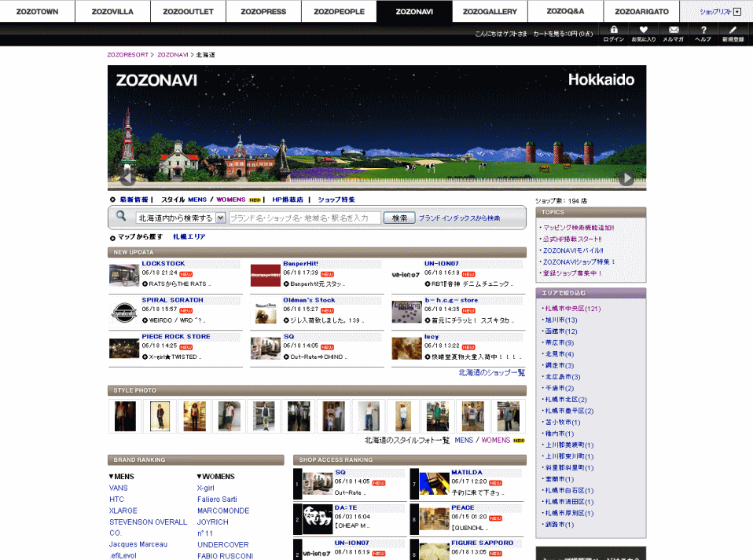The image size is (753, 560).
Task: Open ショップ特集 link
Action: tap(336, 199)
